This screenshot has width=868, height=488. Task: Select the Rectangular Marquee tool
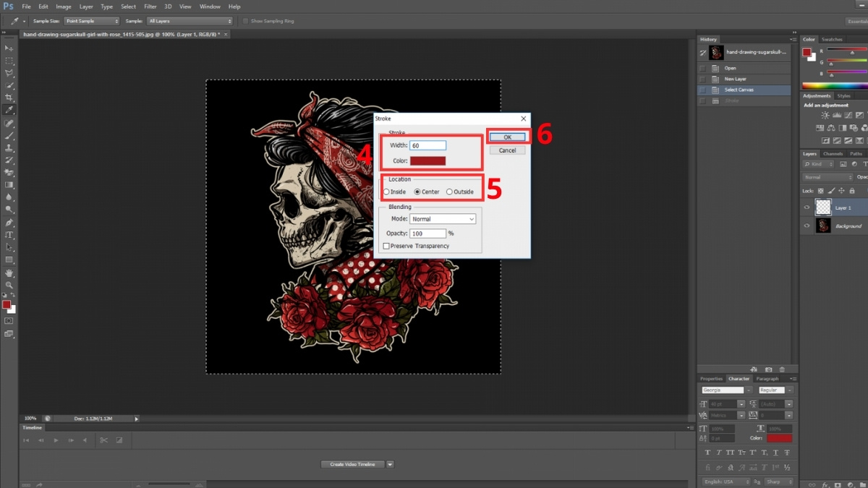pos(9,61)
